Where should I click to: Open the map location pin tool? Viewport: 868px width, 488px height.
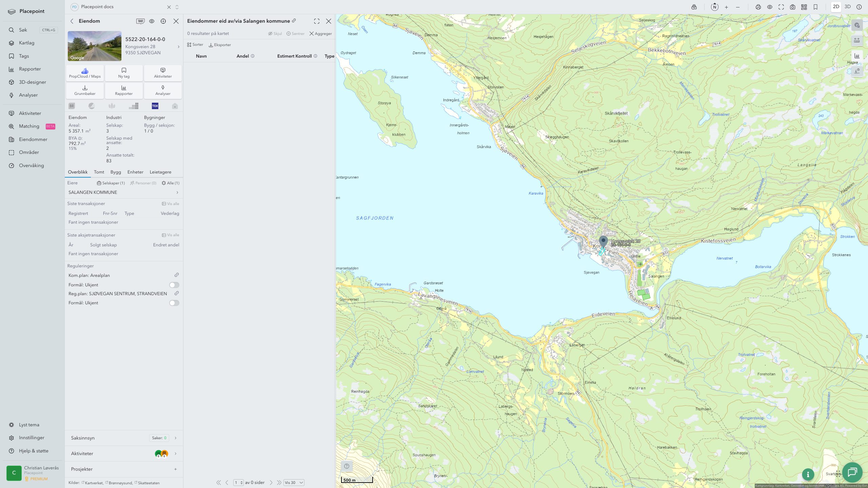coord(694,7)
